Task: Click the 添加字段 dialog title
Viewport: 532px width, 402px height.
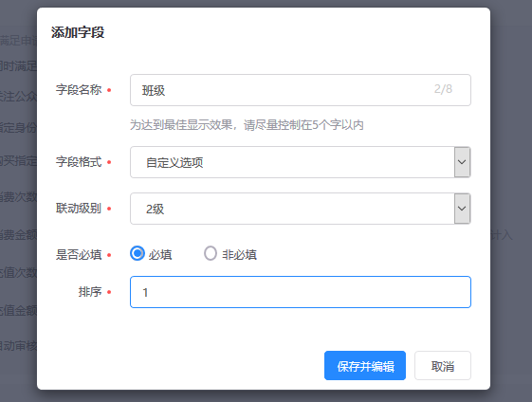Action: coord(78,32)
